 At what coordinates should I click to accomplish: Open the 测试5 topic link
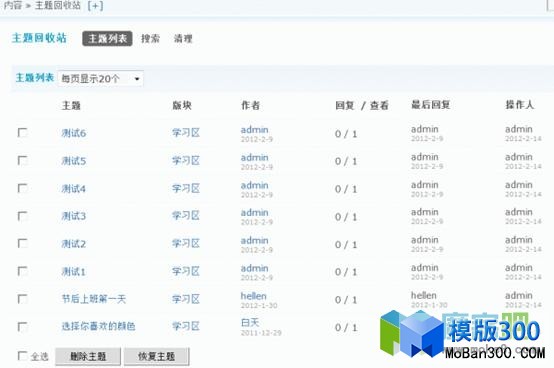(x=74, y=161)
